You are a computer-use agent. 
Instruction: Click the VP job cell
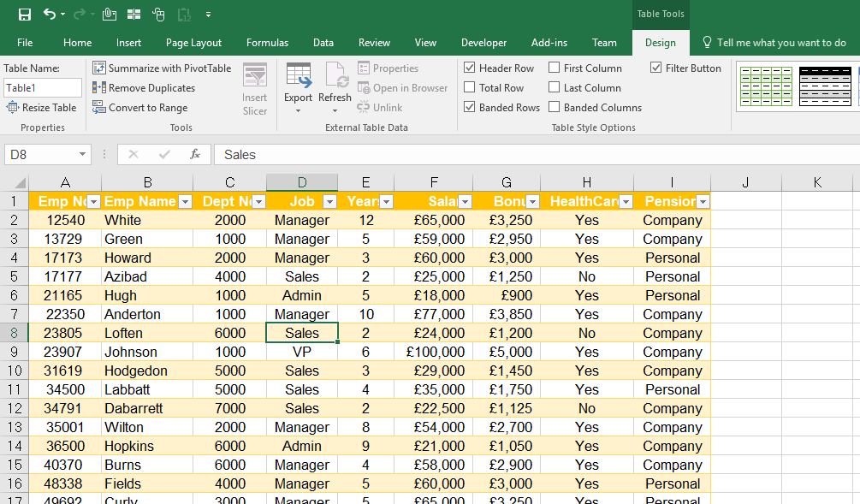[x=302, y=352]
